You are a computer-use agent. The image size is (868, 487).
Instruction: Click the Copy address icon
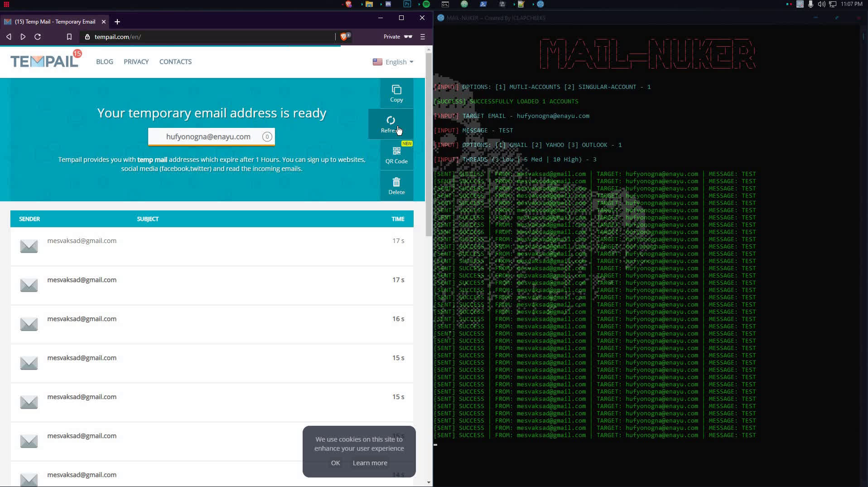coord(396,90)
